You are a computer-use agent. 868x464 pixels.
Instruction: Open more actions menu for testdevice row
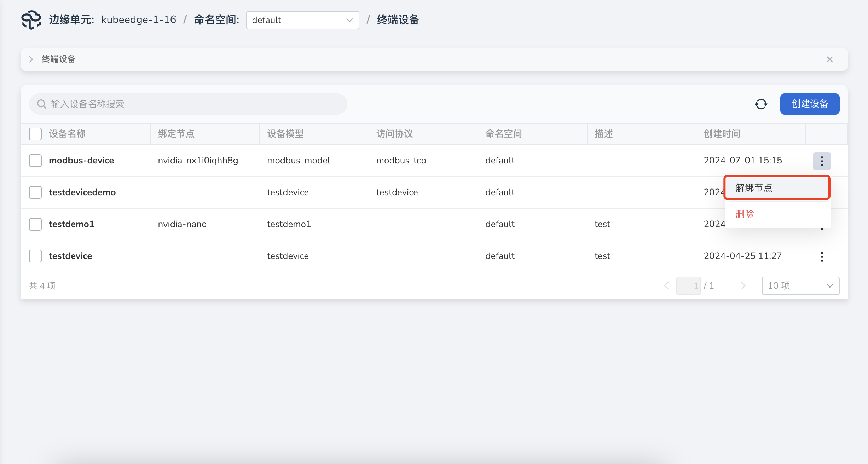(x=822, y=256)
